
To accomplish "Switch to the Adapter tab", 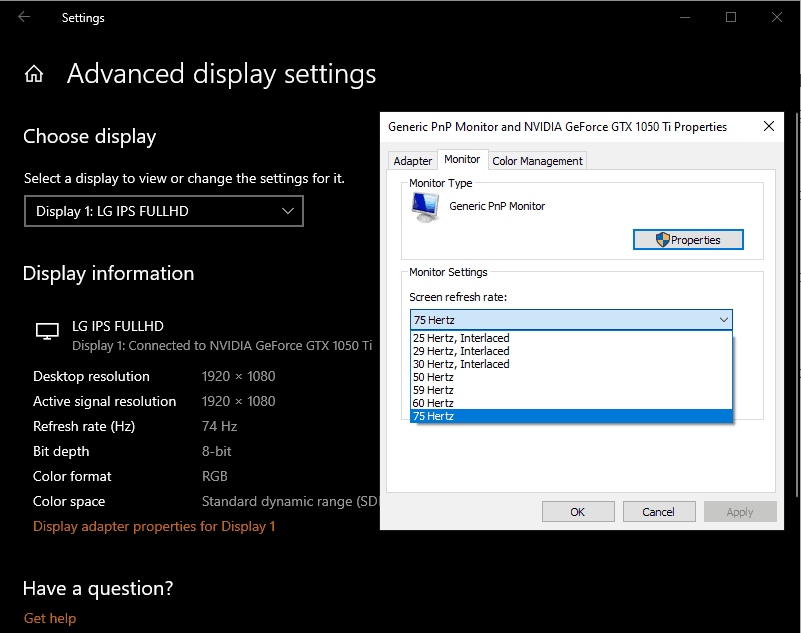I will pyautogui.click(x=413, y=161).
